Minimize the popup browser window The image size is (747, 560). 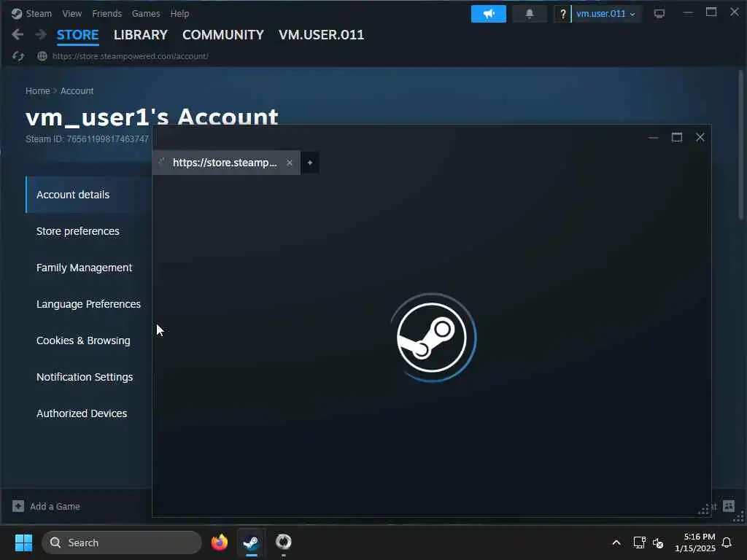coord(653,138)
